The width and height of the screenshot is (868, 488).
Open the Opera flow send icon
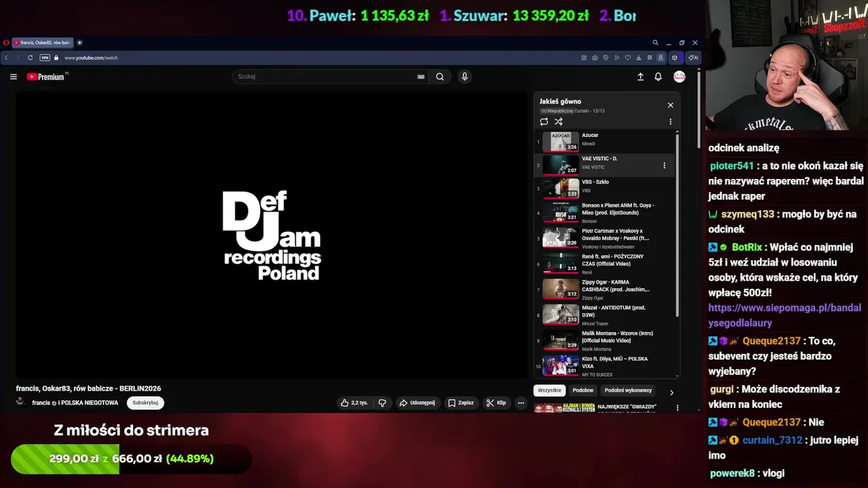coord(616,58)
